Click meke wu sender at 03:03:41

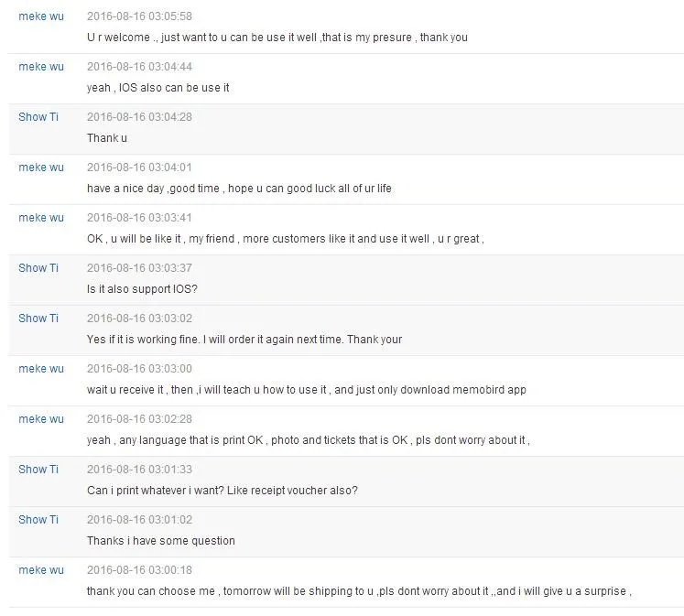coord(41,218)
